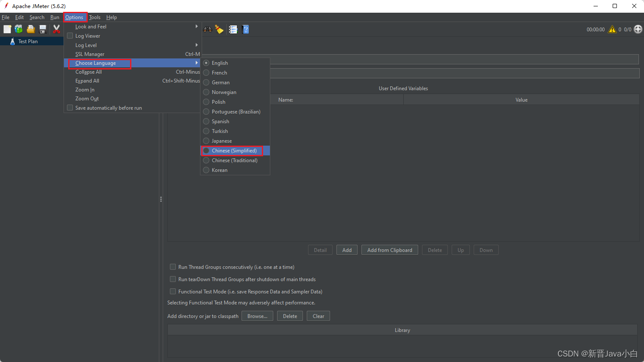Select Turkish language option
The height and width of the screenshot is (362, 644).
point(235,131)
